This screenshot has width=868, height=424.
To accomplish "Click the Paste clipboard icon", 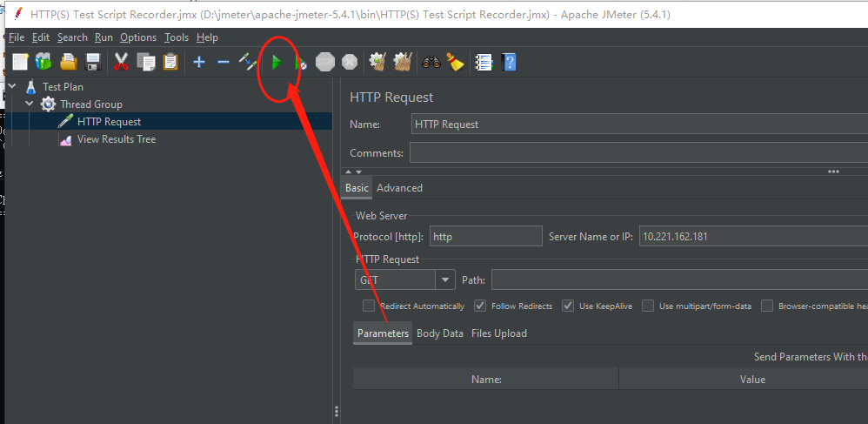I will tap(170, 62).
